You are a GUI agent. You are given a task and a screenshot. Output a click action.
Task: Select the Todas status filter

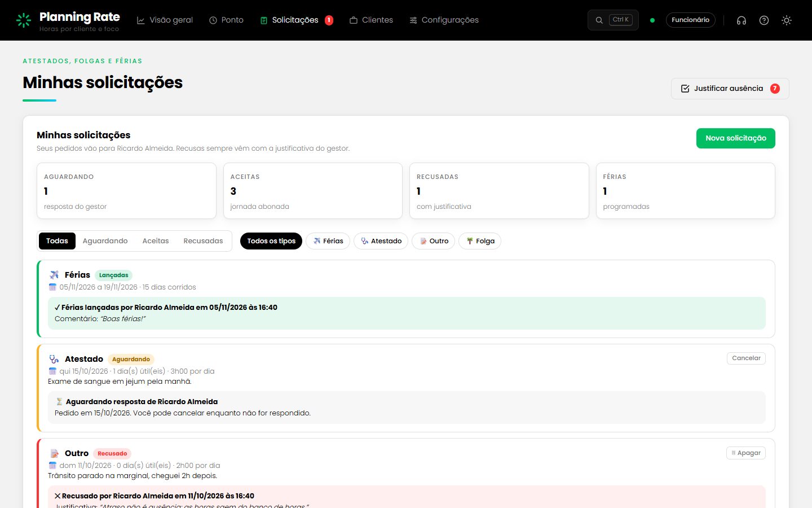point(57,241)
